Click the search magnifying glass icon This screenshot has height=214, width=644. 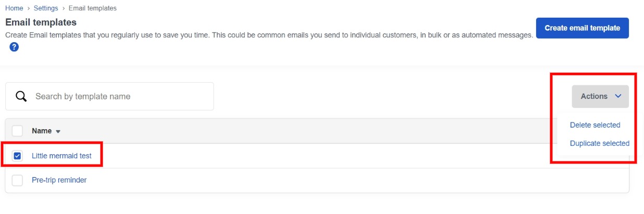[x=21, y=96]
